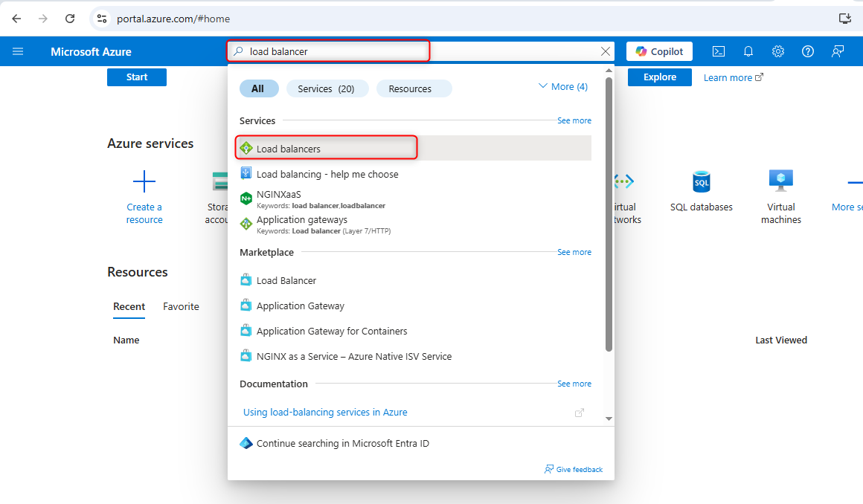The image size is (863, 504).
Task: Select the Services (20) filter
Action: coord(327,88)
